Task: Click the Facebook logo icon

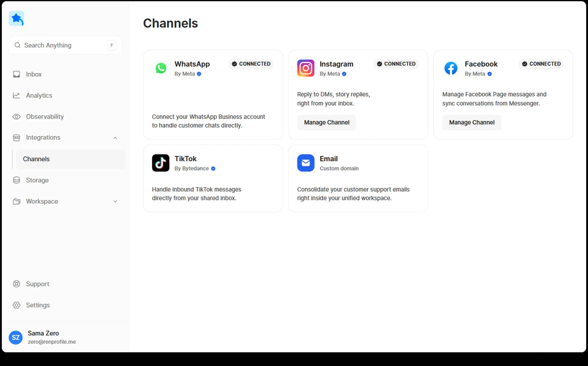Action: (451, 68)
